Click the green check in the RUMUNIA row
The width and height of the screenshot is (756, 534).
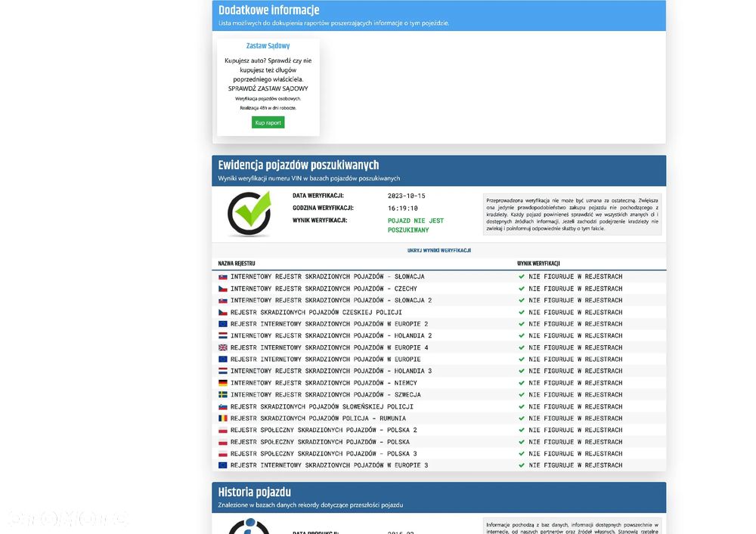point(521,418)
